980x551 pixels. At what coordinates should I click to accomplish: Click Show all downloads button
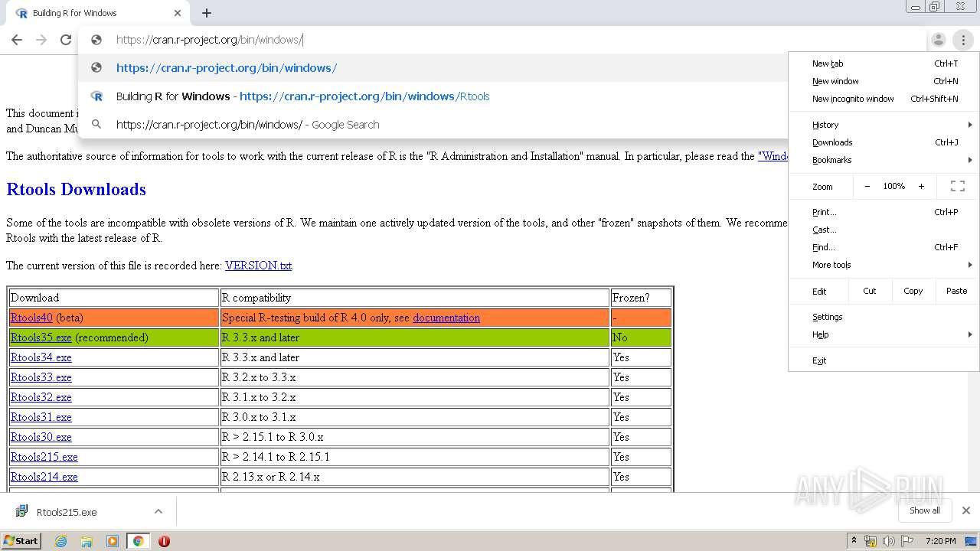click(924, 510)
